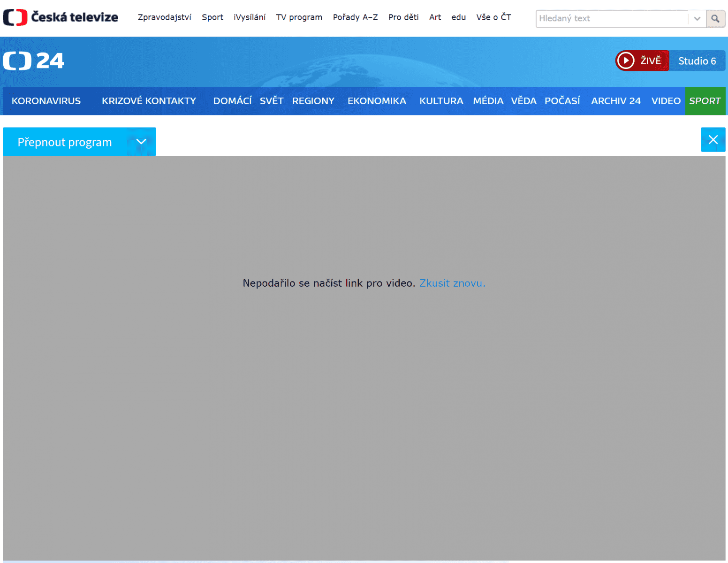Close the video player with X button
This screenshot has height=563, width=728.
(x=713, y=140)
